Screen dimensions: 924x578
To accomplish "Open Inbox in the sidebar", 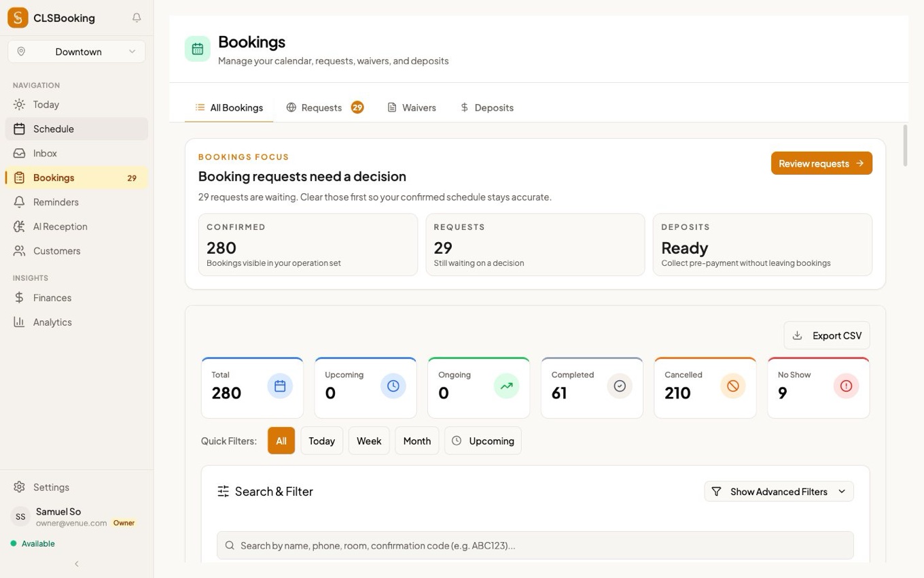I will 76,154.
